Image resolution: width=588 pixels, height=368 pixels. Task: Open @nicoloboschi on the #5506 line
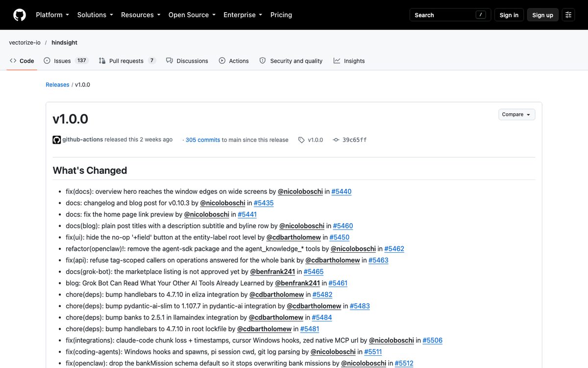[392, 340]
